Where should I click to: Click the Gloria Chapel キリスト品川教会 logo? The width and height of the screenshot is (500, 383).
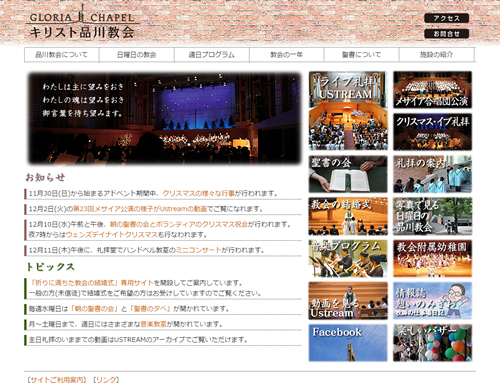pos(82,22)
